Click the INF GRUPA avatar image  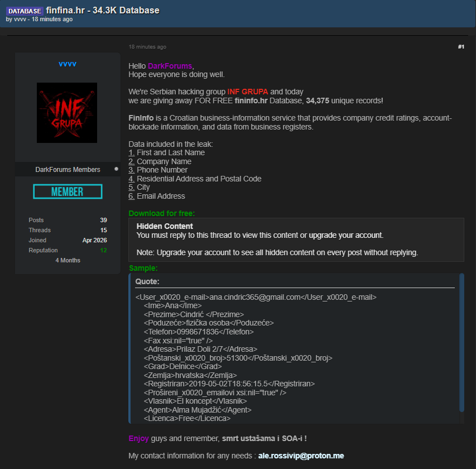pos(67,113)
